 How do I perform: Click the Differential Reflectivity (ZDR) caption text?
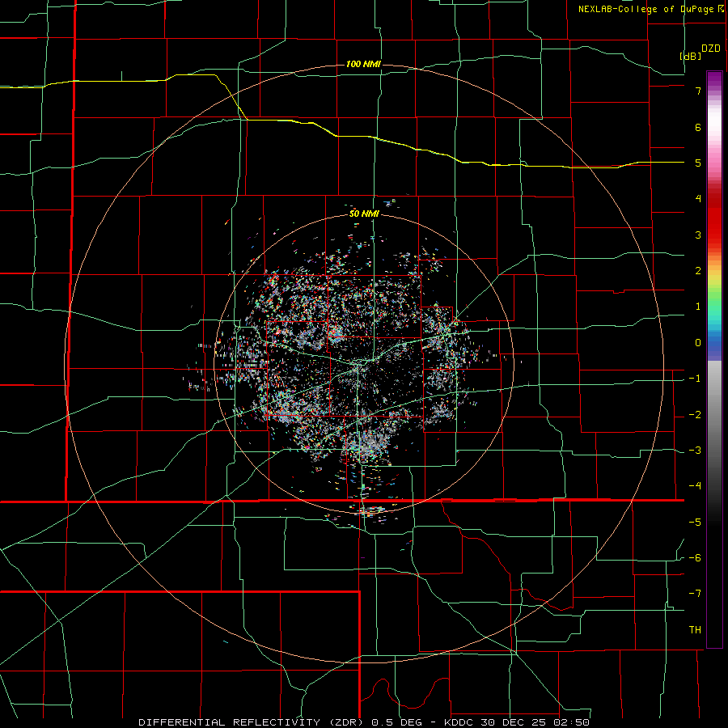tap(252, 722)
